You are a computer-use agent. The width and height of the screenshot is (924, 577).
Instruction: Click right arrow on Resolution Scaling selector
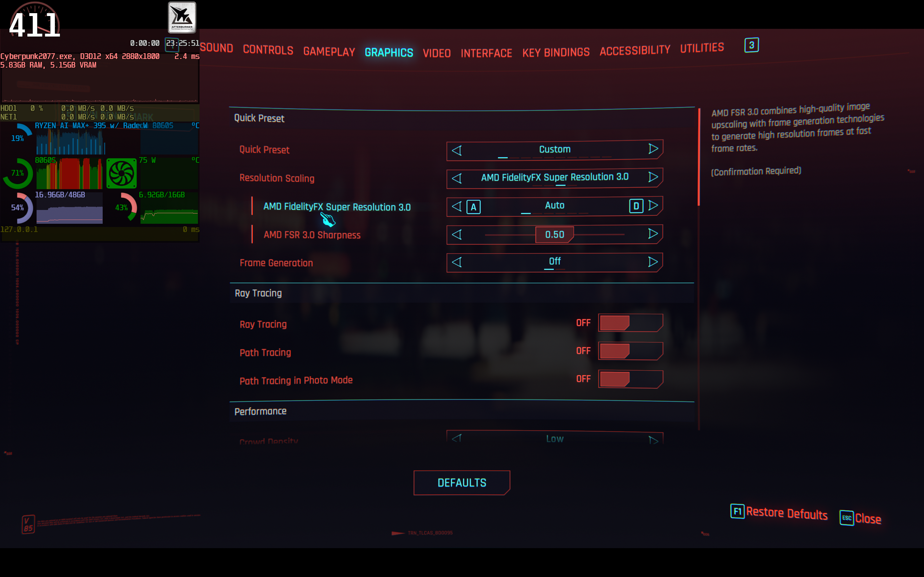pyautogui.click(x=653, y=177)
